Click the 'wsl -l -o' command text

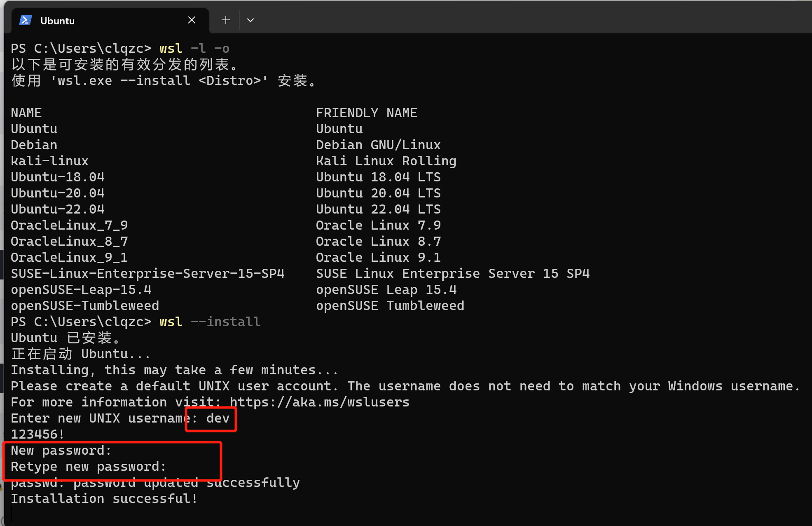194,48
